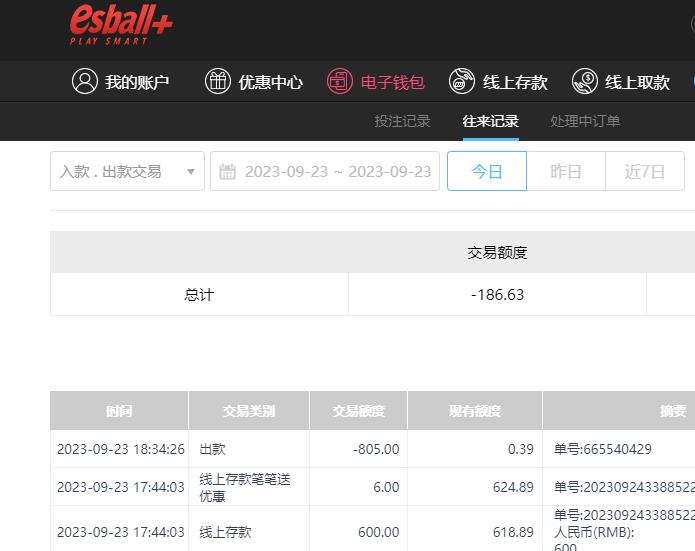Click the 6.00 amount cell
Image resolution: width=695 pixels, height=551 pixels.
point(359,487)
